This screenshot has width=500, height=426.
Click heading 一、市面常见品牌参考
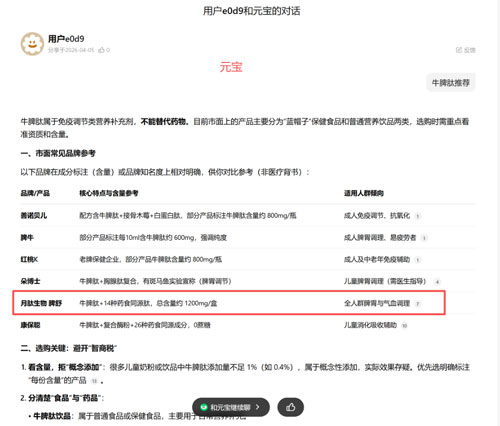tap(58, 153)
